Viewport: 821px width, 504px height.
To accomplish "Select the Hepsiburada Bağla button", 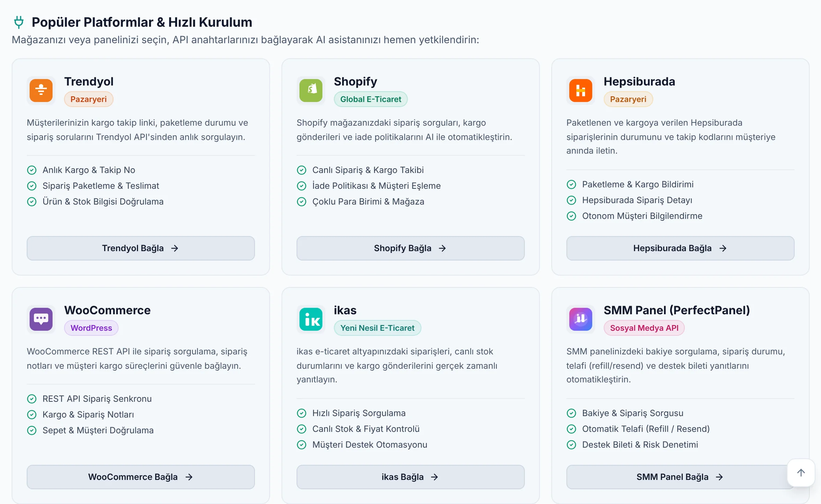I will (680, 248).
